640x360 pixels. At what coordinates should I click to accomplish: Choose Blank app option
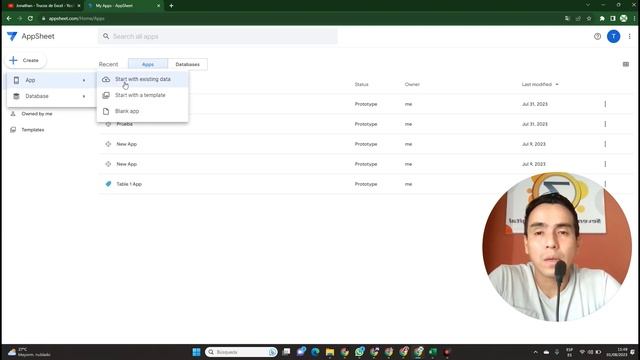tap(142, 111)
